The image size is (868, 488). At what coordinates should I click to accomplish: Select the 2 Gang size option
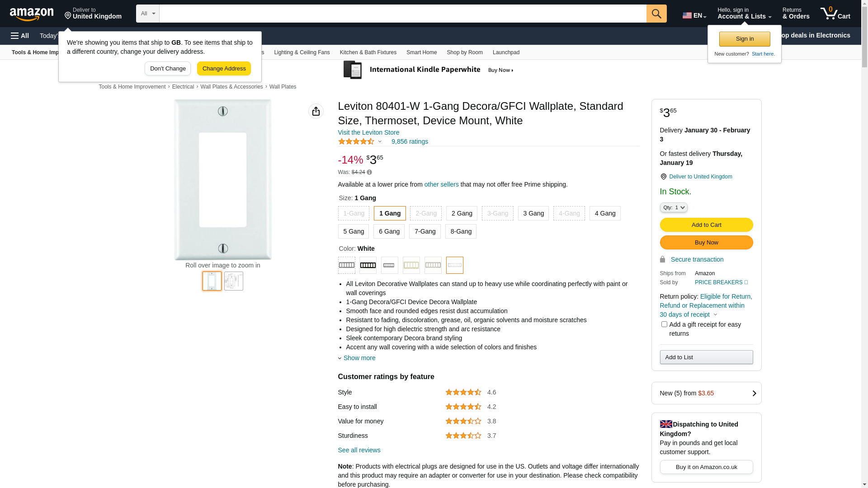point(462,213)
